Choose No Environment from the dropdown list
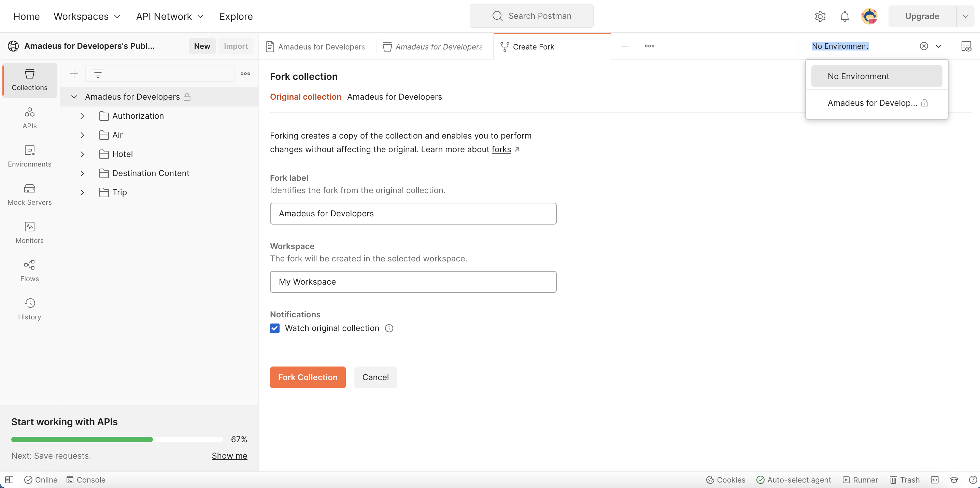The width and height of the screenshot is (980, 488). pyautogui.click(x=877, y=76)
